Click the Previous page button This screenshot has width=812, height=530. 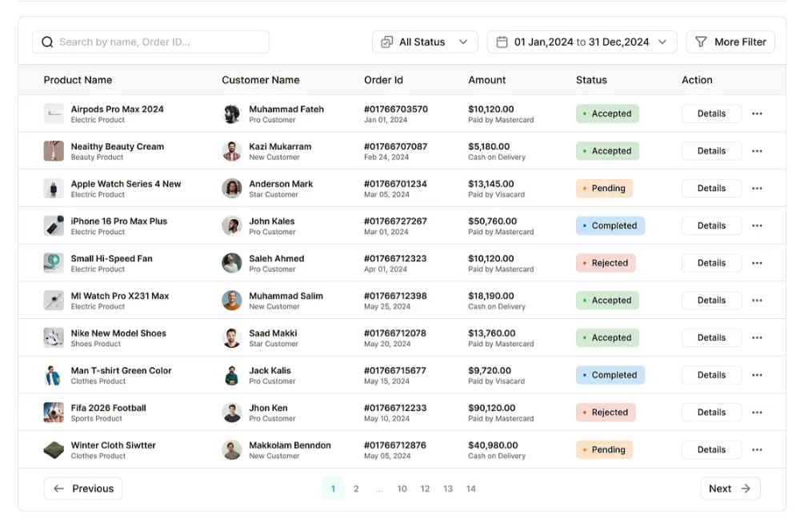pyautogui.click(x=83, y=488)
